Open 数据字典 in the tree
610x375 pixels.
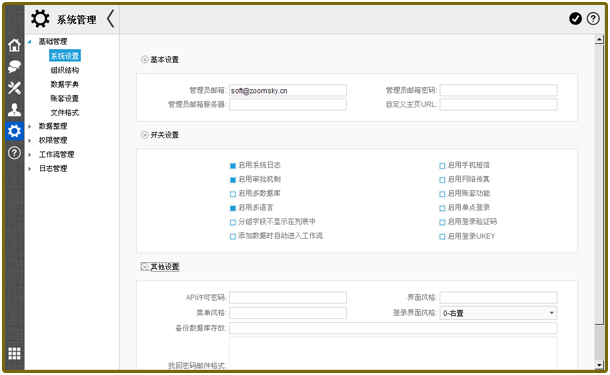click(65, 84)
